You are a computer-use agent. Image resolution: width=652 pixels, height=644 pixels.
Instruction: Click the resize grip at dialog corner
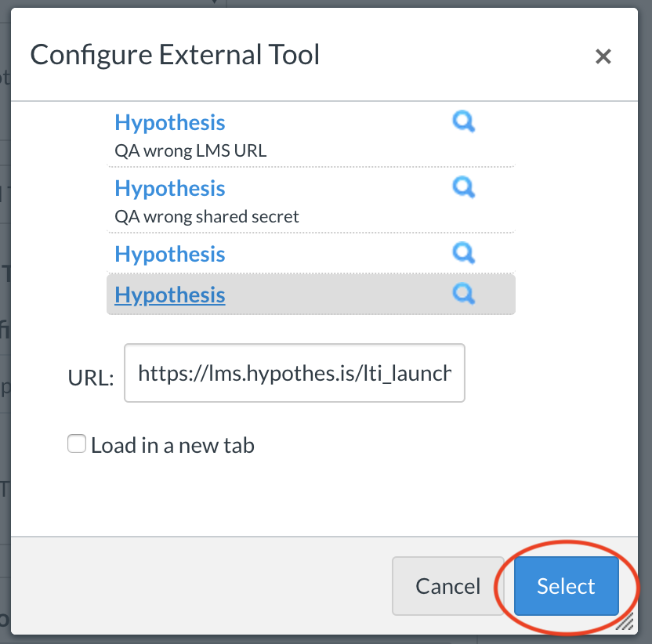[x=625, y=621]
